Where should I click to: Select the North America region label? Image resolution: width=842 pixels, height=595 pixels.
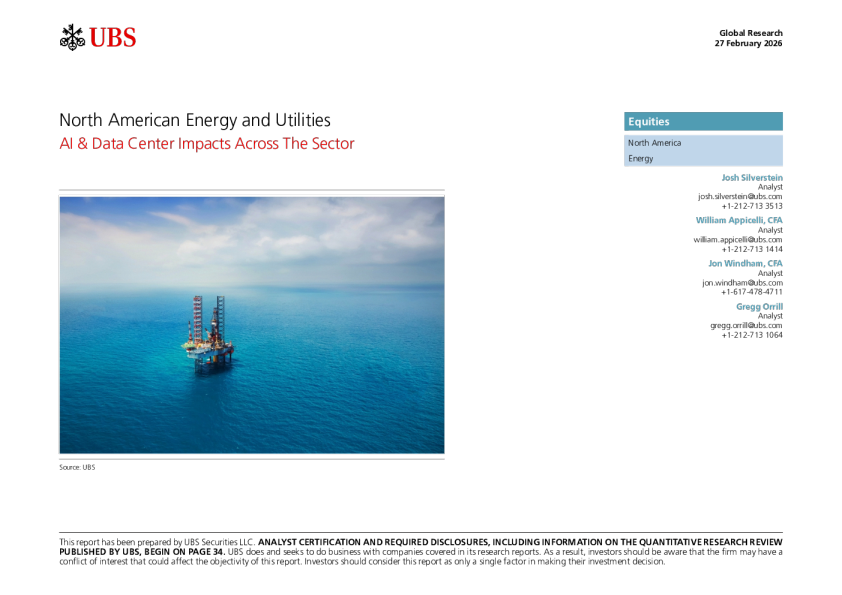pyautogui.click(x=654, y=143)
